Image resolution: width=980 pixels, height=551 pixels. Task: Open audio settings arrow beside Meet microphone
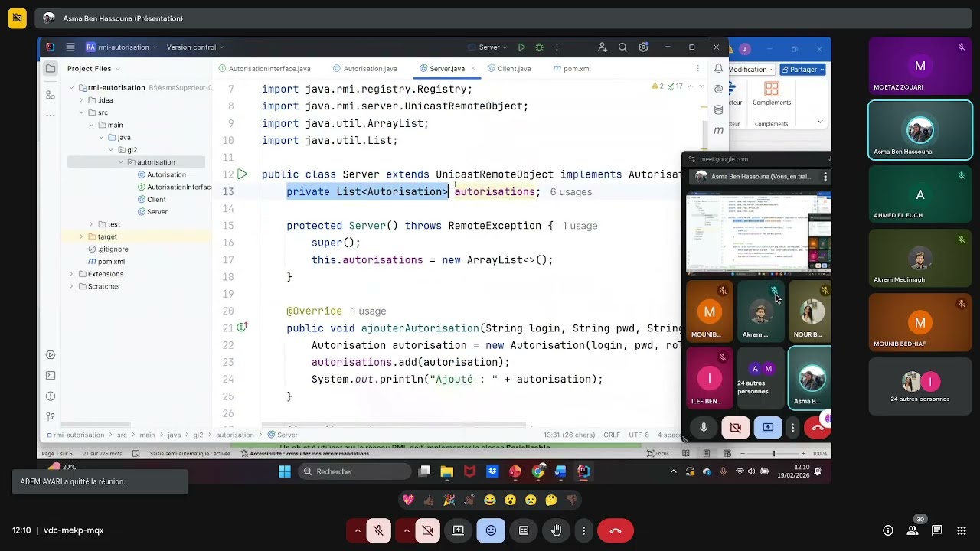(x=358, y=530)
